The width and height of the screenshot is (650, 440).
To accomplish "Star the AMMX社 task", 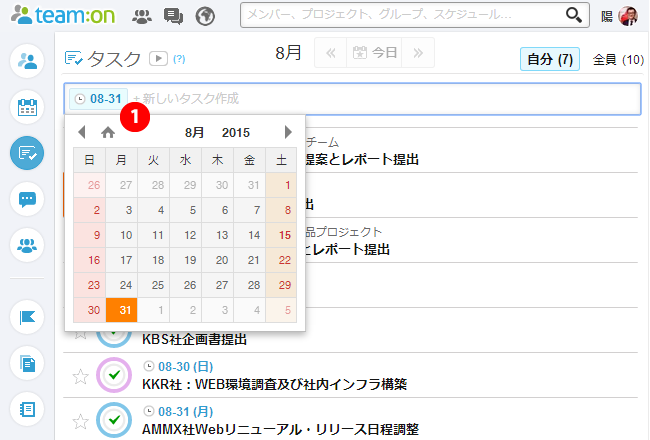I will pos(80,422).
